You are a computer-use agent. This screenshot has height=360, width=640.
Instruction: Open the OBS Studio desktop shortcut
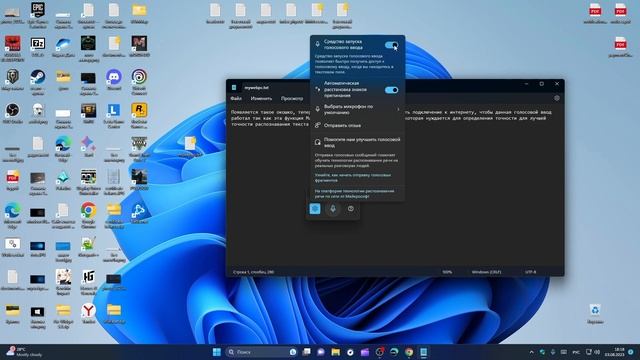coord(12,113)
